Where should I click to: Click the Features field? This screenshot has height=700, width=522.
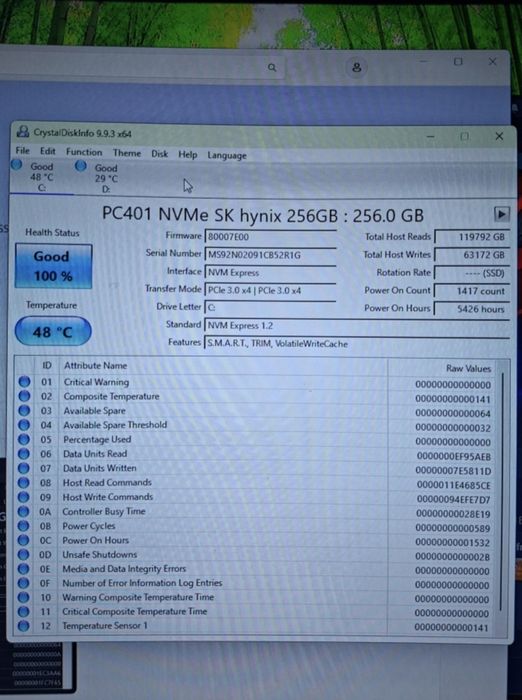coord(356,343)
